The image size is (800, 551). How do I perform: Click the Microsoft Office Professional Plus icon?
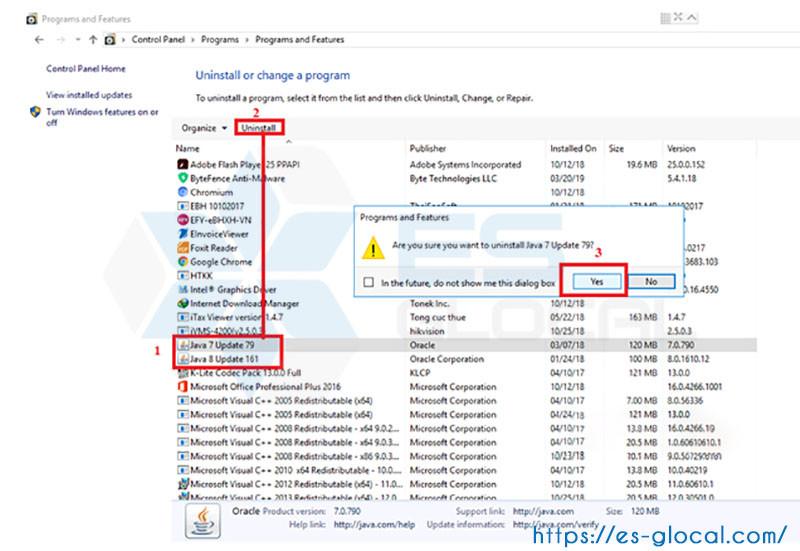[182, 387]
